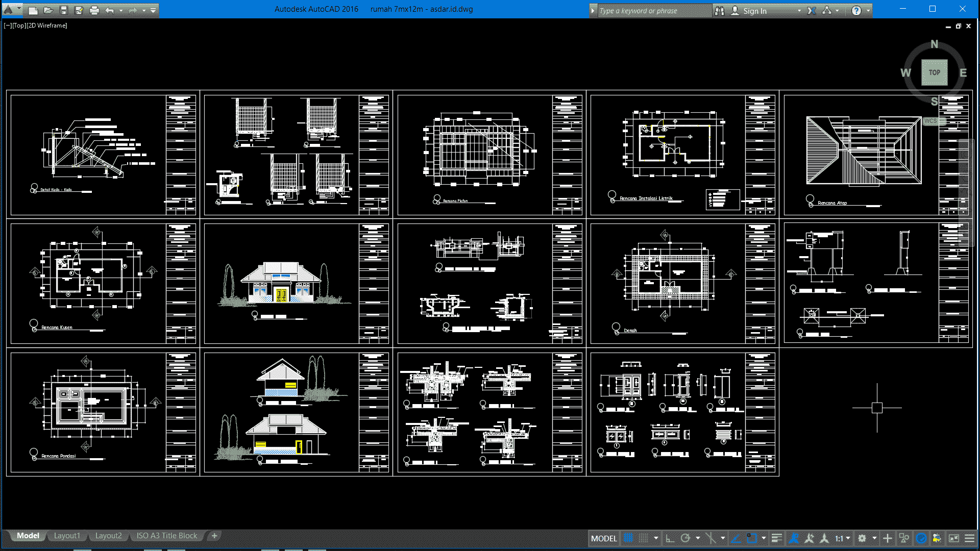Customize Quick Access Toolbar dropdown
Viewport: 980px width, 551px height.
click(x=153, y=10)
